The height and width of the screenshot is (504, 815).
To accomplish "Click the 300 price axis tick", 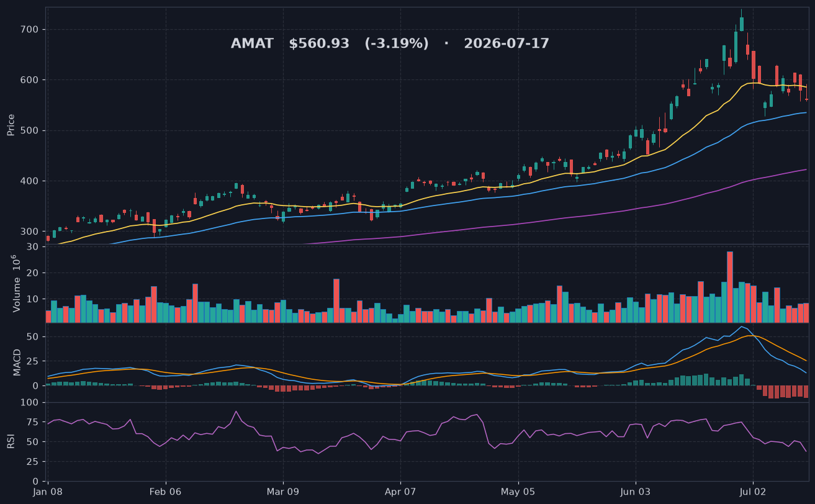I will (x=30, y=232).
